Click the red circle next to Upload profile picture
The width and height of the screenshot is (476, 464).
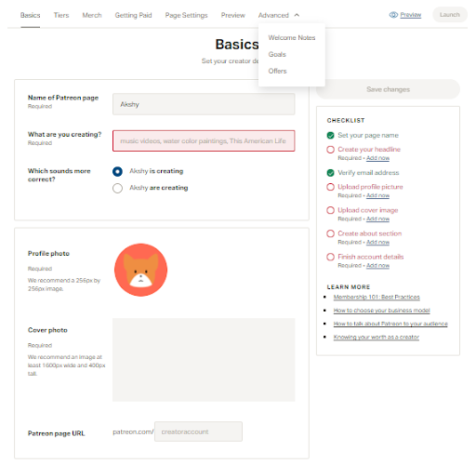coord(330,187)
